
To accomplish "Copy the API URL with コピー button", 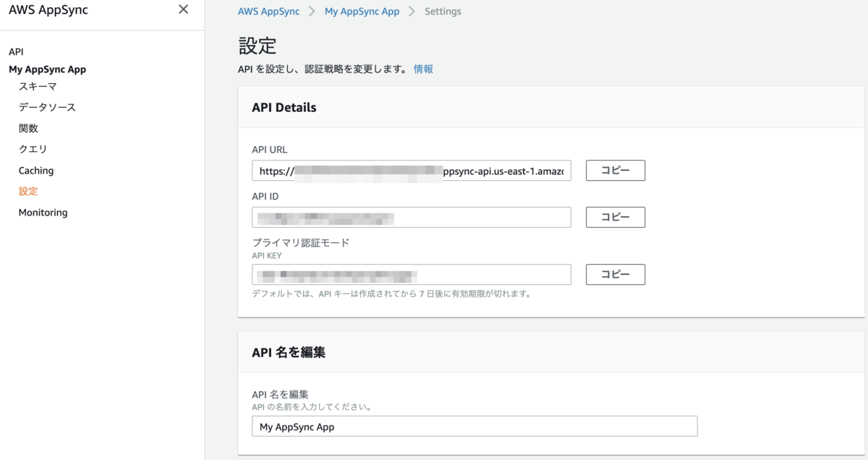I will [x=615, y=171].
